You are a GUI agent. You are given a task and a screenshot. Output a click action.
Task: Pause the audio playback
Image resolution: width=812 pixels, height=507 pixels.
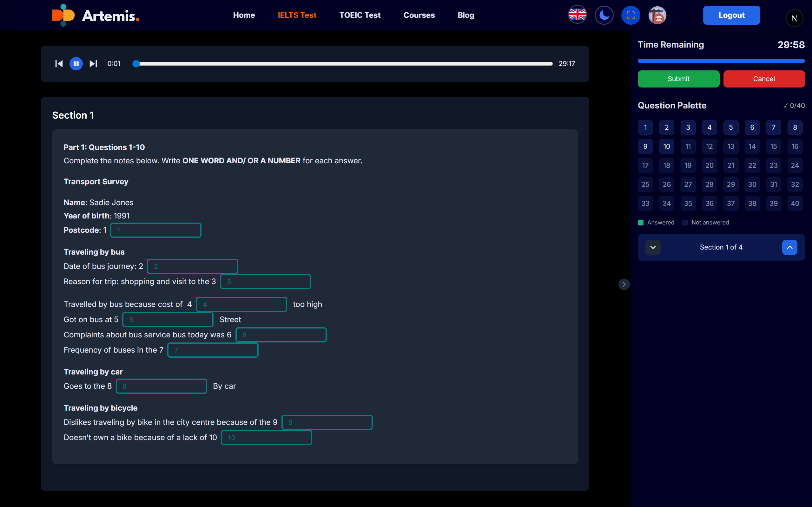76,64
